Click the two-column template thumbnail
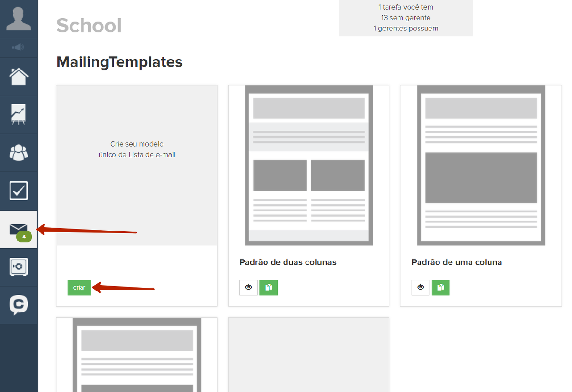The height and width of the screenshot is (392, 572). pyautogui.click(x=308, y=165)
